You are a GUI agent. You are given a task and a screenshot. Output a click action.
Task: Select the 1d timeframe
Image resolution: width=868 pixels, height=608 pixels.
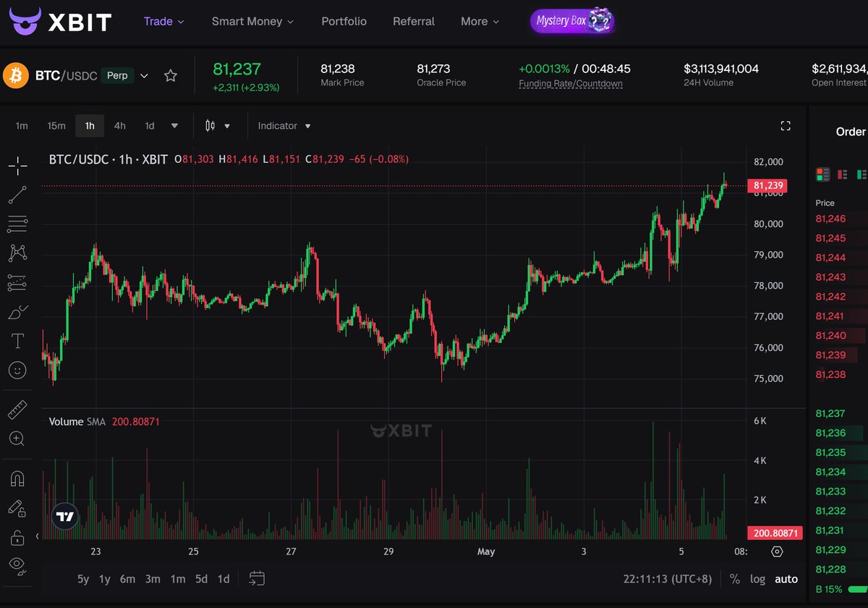(150, 126)
